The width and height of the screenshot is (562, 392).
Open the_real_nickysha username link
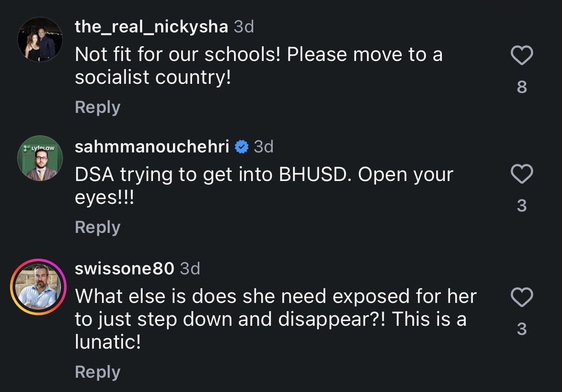[151, 27]
